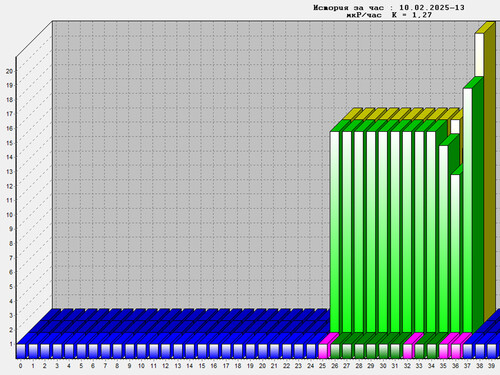The image size is (500, 375).
Task: Click the blue block at minute 0
Action: pos(21,351)
